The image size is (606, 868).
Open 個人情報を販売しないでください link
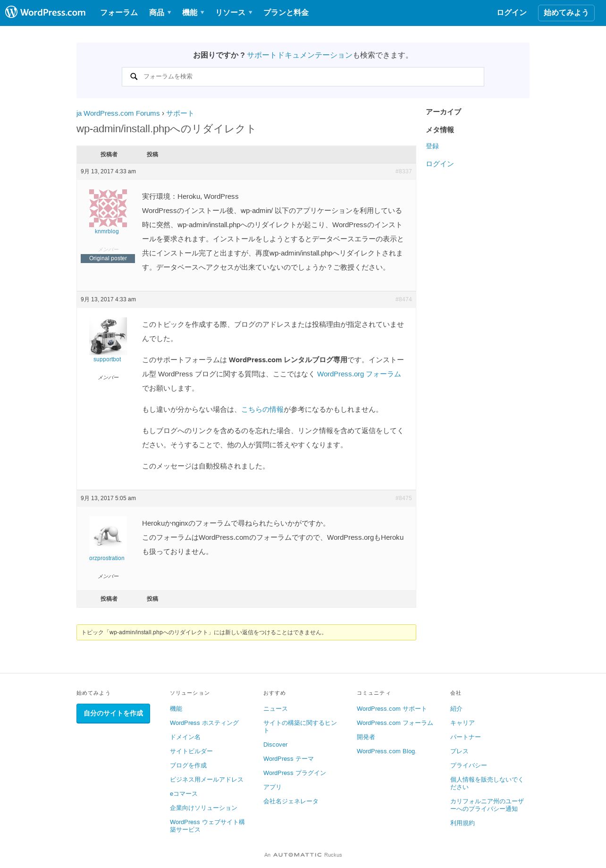coord(487,783)
